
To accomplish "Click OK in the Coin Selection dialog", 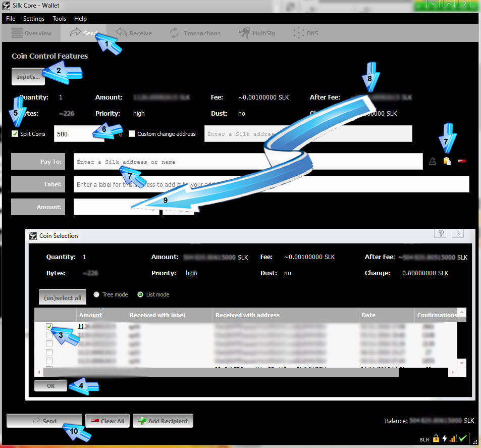I will (50, 386).
